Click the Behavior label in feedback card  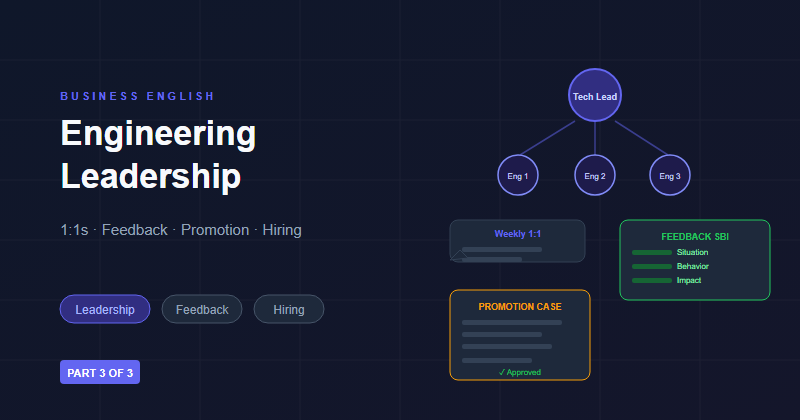(x=692, y=266)
